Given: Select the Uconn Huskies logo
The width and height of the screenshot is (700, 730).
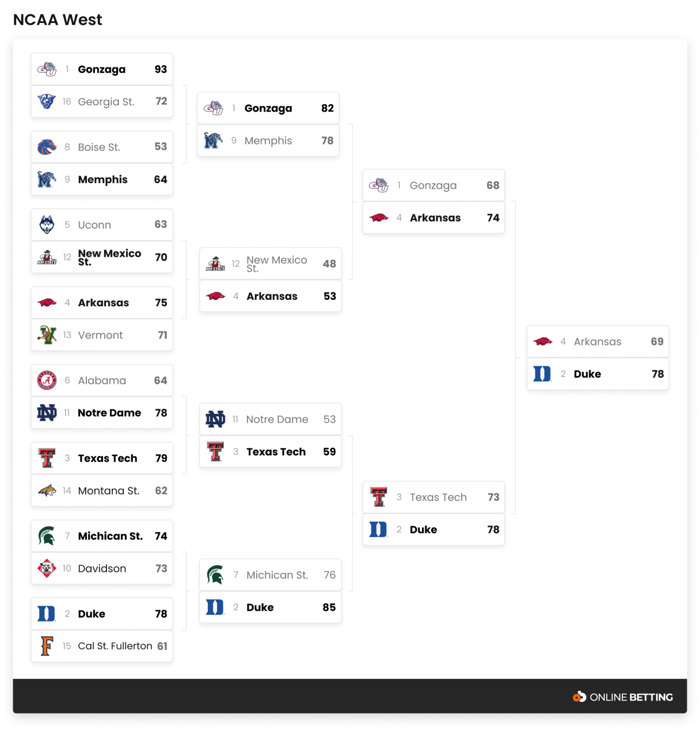Looking at the screenshot, I should click(x=47, y=225).
